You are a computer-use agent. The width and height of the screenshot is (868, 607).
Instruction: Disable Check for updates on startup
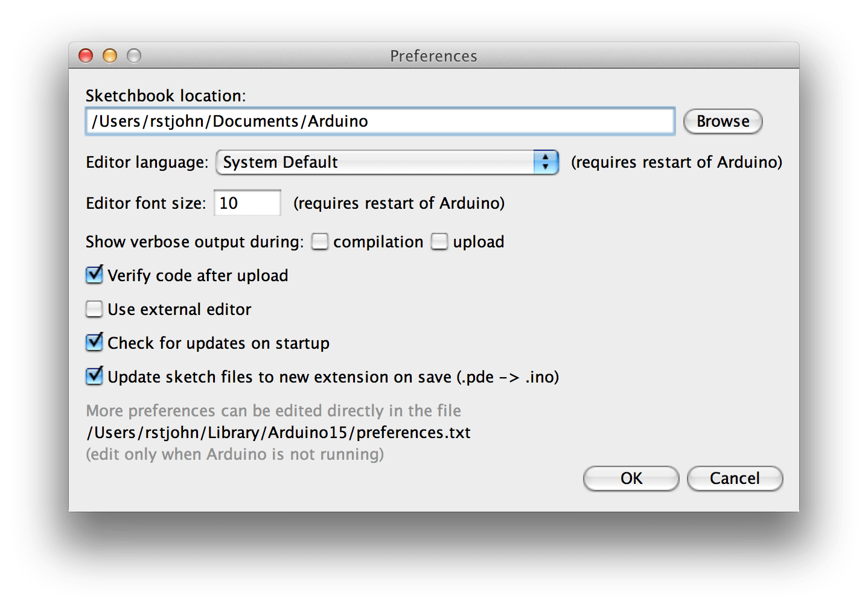pos(94,343)
